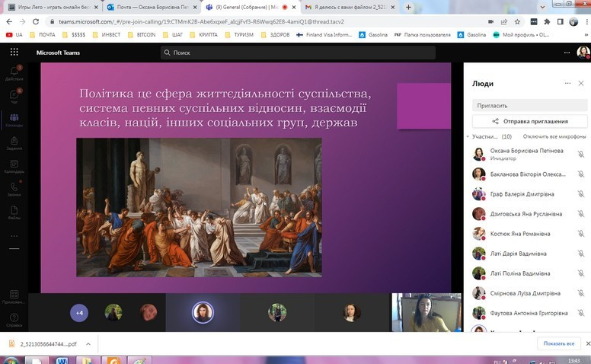Viewport: 591px width, 364px height.
Task: Expand the downloaded PDF file options arrow
Action: click(89, 344)
